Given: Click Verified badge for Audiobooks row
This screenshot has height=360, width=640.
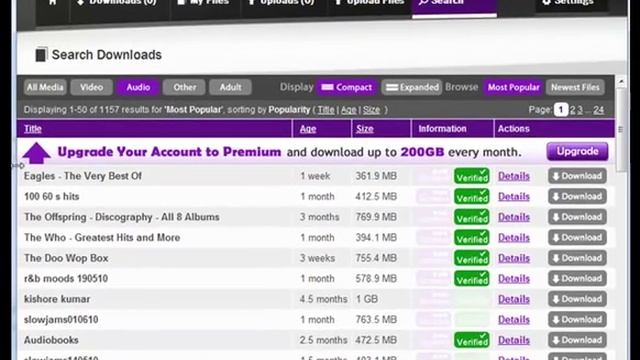Looking at the screenshot, I should point(471,340).
